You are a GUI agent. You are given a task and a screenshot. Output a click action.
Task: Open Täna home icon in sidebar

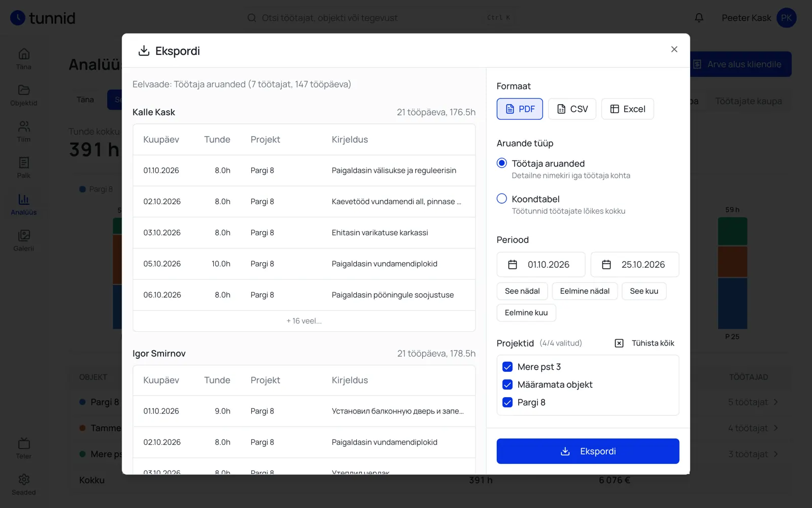[x=24, y=54]
